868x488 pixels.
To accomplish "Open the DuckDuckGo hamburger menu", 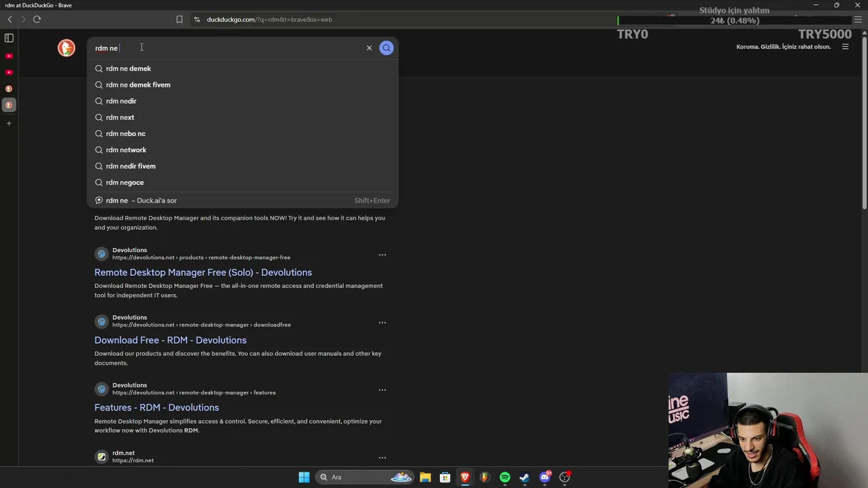I will tap(845, 47).
